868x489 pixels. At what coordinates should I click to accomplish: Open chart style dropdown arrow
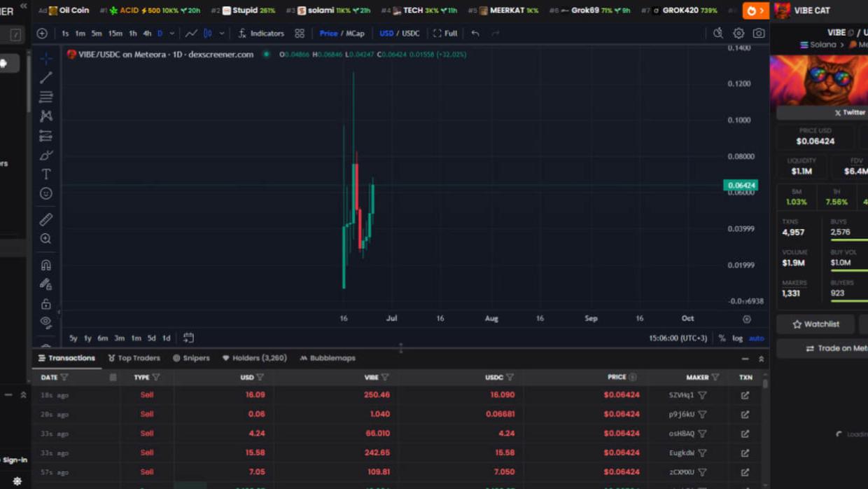(x=222, y=33)
